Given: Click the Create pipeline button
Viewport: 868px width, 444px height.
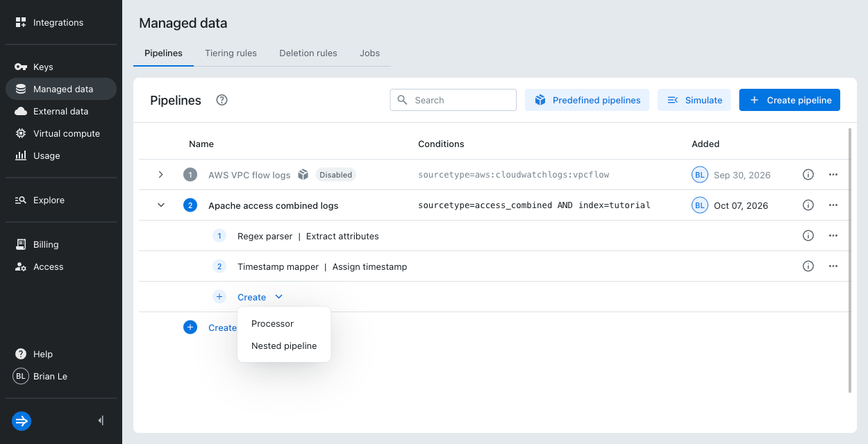Looking at the screenshot, I should (790, 100).
